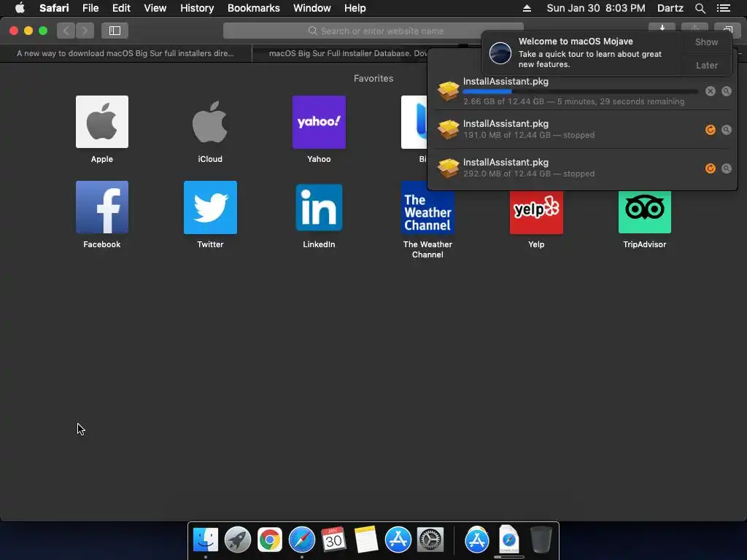Image resolution: width=747 pixels, height=560 pixels.
Task: Open System Preferences from the Dock
Action: [x=430, y=540]
